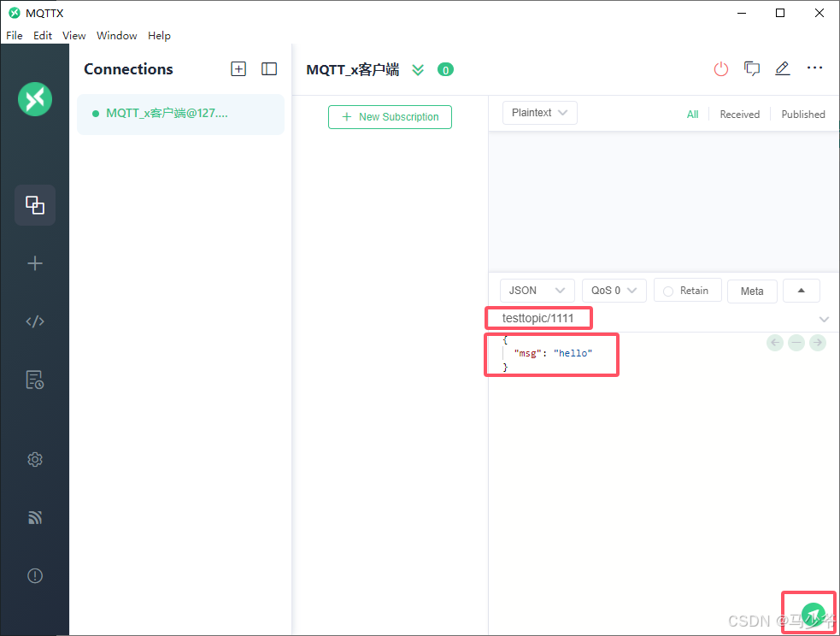Expand connection details with green double chevron
The width and height of the screenshot is (840, 636).
pos(418,69)
